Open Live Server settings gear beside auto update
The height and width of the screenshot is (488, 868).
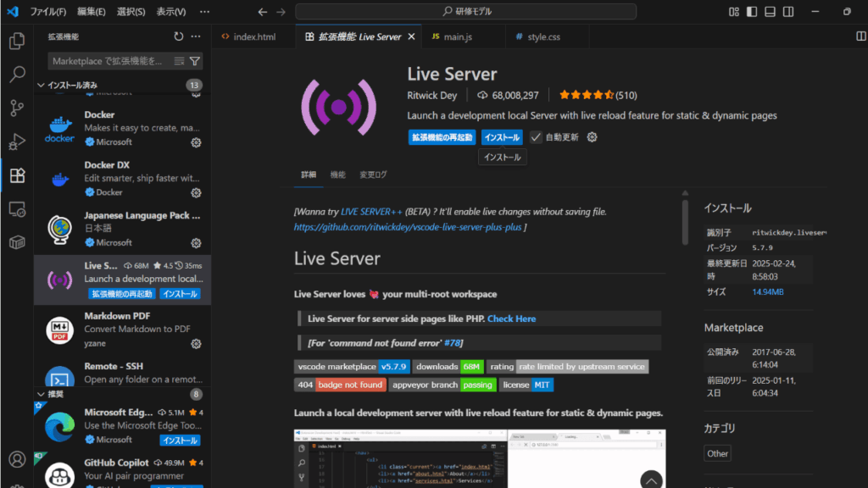click(593, 137)
